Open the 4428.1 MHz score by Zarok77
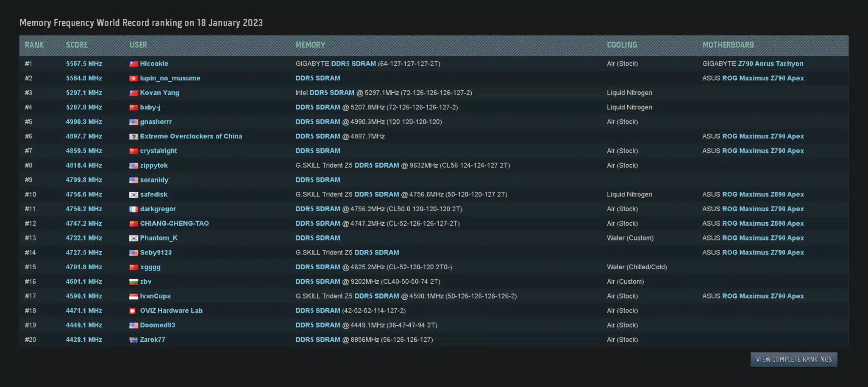The width and height of the screenshot is (868, 387). click(x=84, y=340)
